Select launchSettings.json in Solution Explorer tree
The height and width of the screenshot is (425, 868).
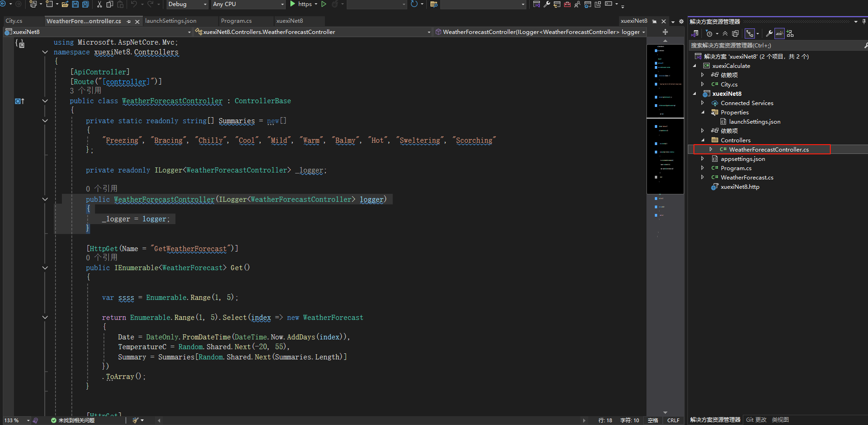(x=755, y=122)
